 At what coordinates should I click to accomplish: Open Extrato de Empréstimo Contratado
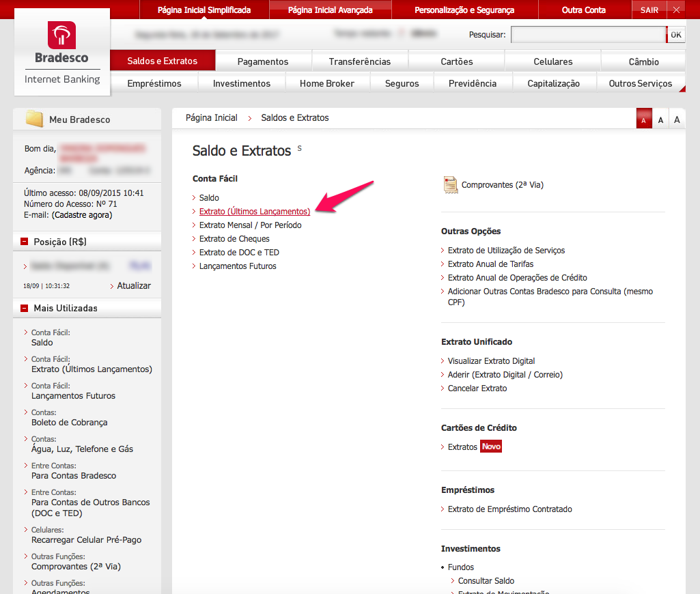click(x=510, y=509)
